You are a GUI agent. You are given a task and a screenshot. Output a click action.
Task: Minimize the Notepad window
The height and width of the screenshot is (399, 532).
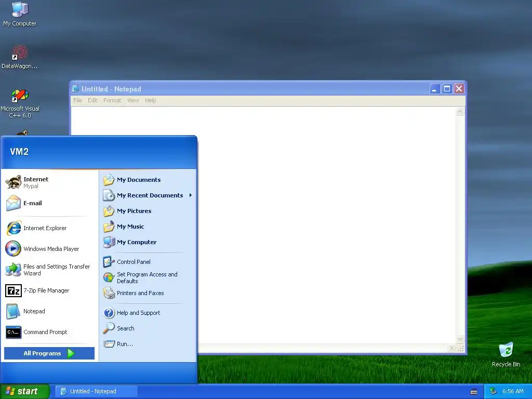point(435,89)
